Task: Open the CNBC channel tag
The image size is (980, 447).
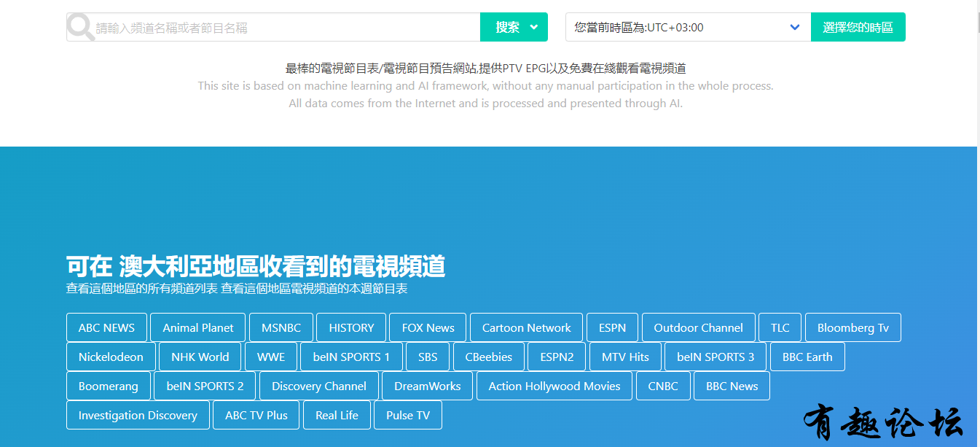Action: (663, 386)
